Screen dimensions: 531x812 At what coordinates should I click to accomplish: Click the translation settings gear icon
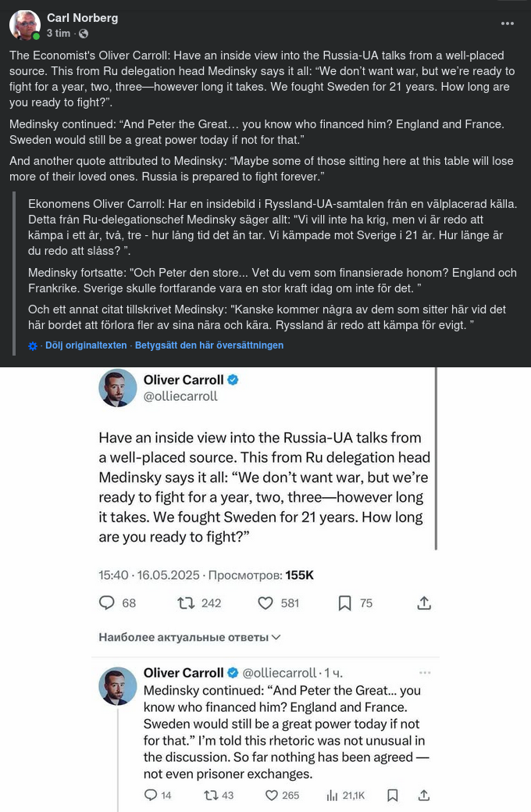tap(33, 345)
